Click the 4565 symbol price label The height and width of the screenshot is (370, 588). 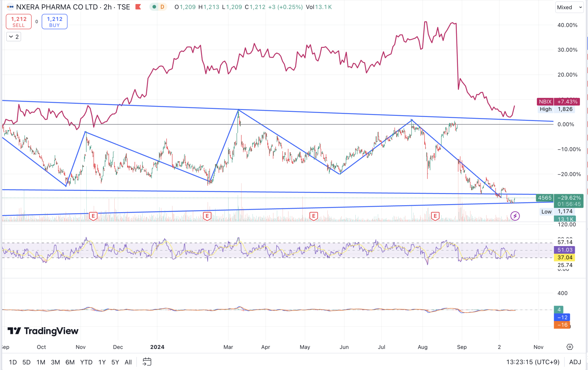click(545, 198)
